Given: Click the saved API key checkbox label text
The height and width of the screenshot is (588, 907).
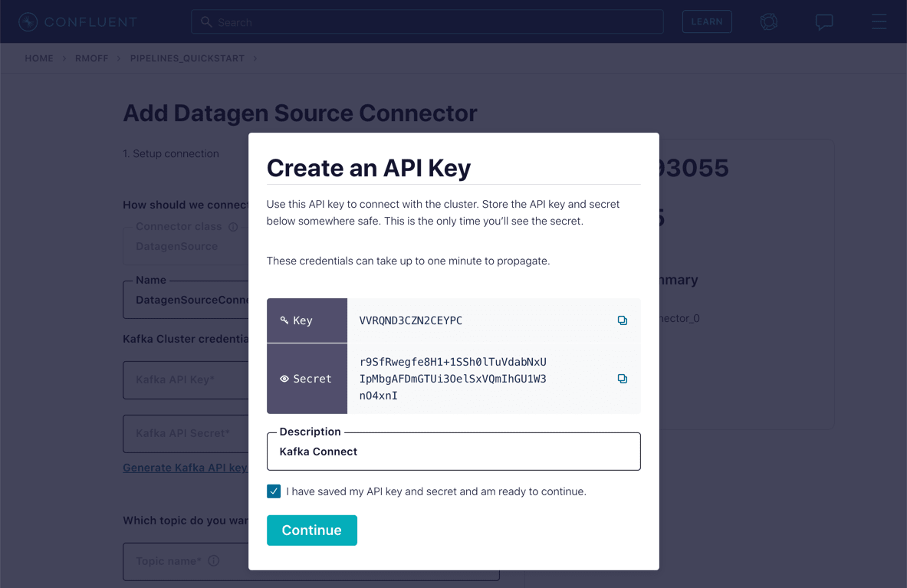Looking at the screenshot, I should pos(436,491).
